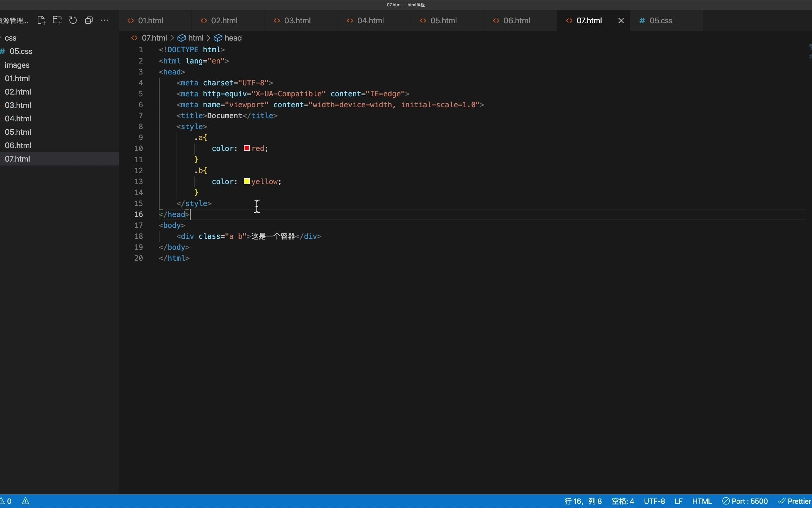Image resolution: width=812 pixels, height=508 pixels.
Task: Click the body opening tag on line 17
Action: [x=172, y=225]
